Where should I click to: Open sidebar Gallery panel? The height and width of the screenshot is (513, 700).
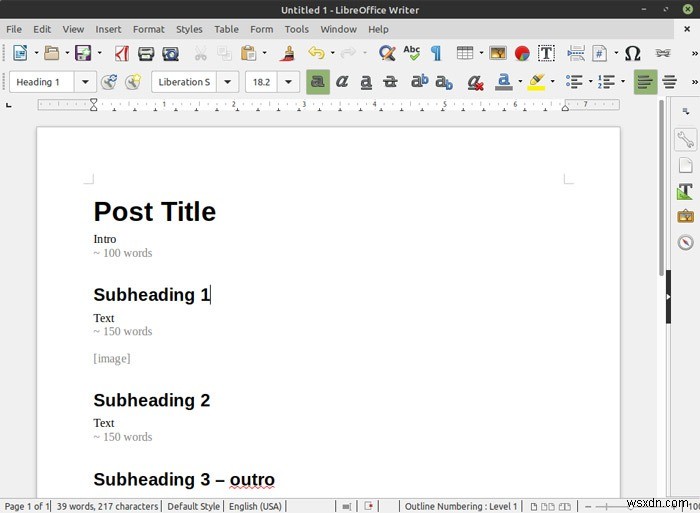[685, 217]
